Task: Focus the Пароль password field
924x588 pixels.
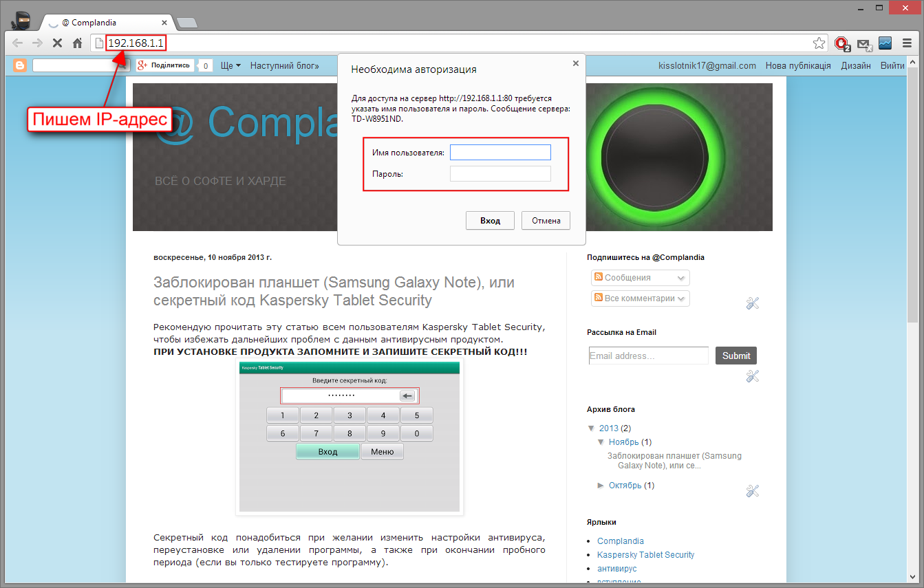Action: pos(500,174)
